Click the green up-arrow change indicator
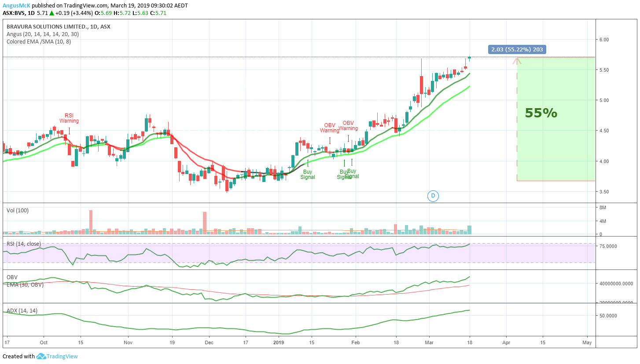640x364 pixels. pyautogui.click(x=51, y=13)
